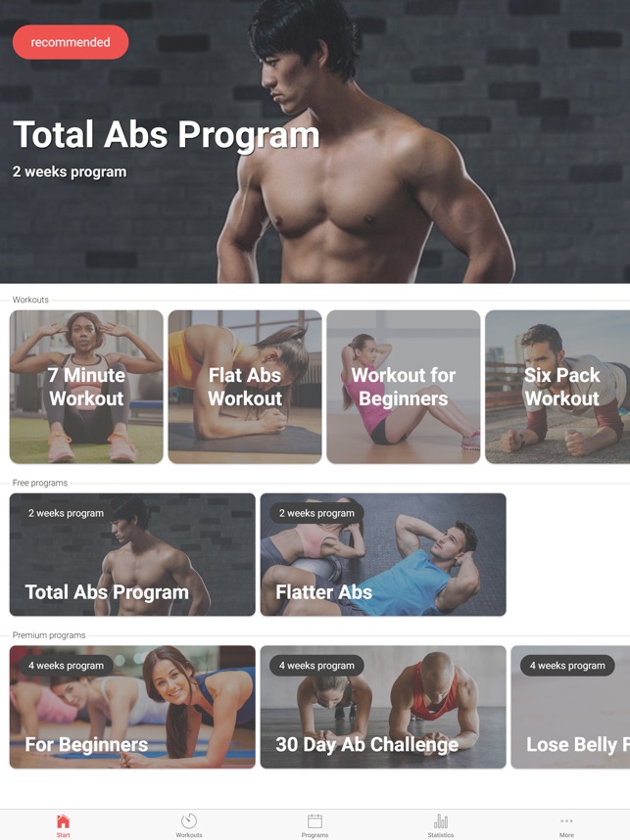Open the Total Abs Program banner
Viewport: 630px width, 840px height.
click(315, 141)
